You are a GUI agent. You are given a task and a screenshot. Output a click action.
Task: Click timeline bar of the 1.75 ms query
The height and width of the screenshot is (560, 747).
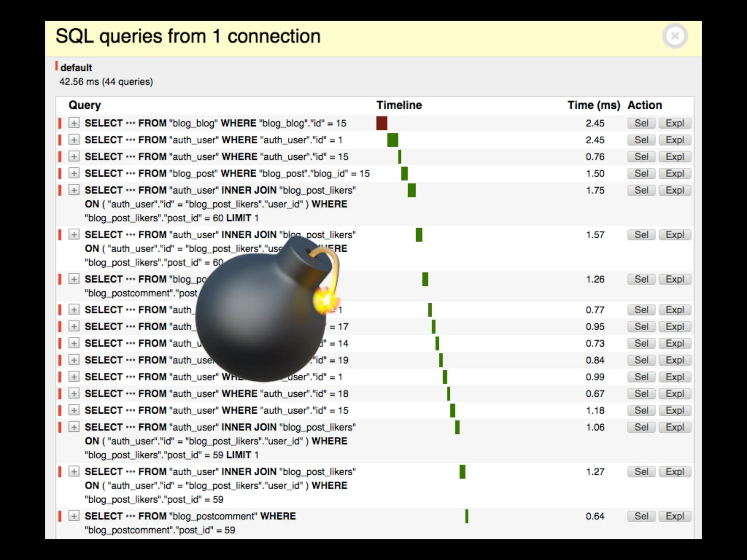click(412, 190)
